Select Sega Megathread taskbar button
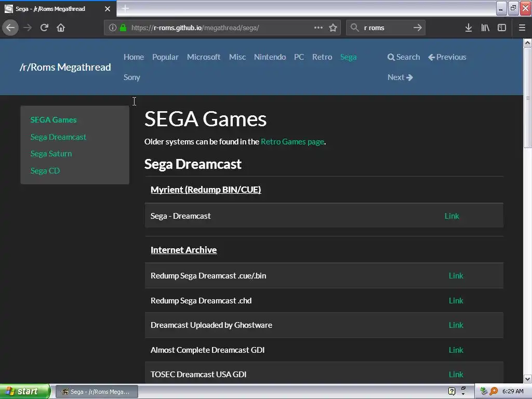 point(97,392)
